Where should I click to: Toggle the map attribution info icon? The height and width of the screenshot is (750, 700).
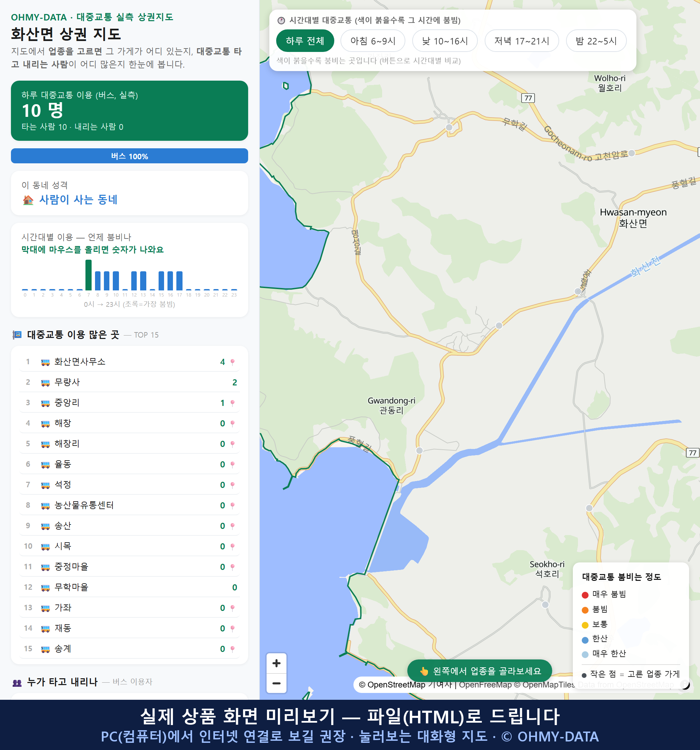685,684
